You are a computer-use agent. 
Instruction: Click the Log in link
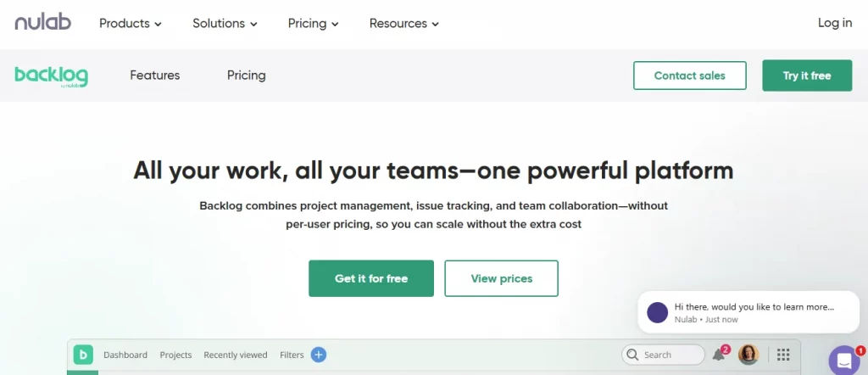(x=835, y=23)
